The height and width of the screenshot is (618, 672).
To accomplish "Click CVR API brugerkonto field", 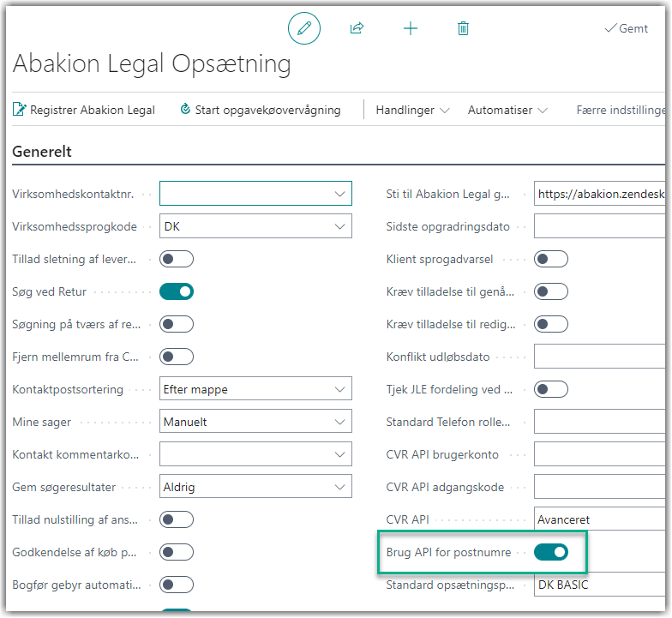I will tap(600, 454).
